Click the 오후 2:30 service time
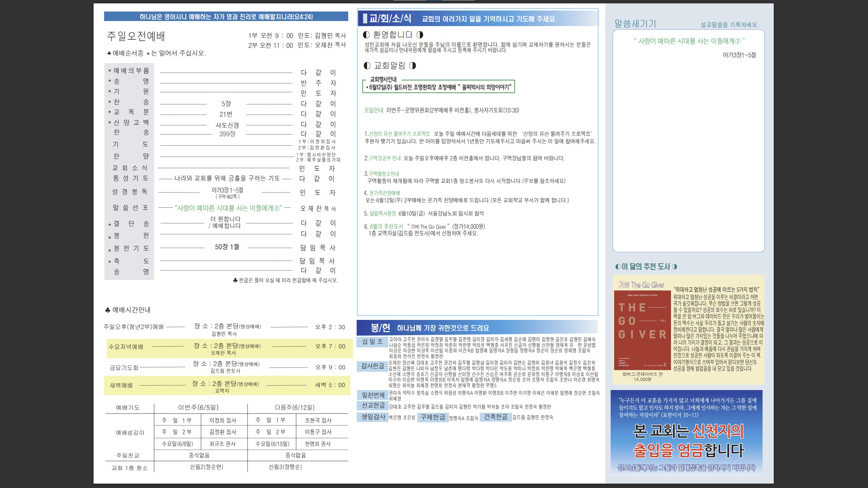The image size is (868, 488). (x=330, y=327)
